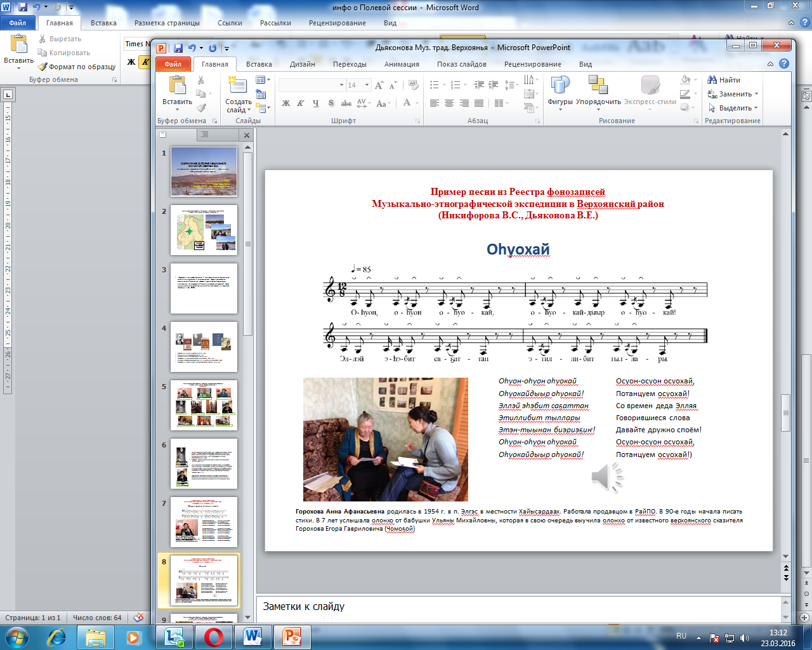Click the character spacing AV icon
812x650 pixels.
(x=362, y=103)
